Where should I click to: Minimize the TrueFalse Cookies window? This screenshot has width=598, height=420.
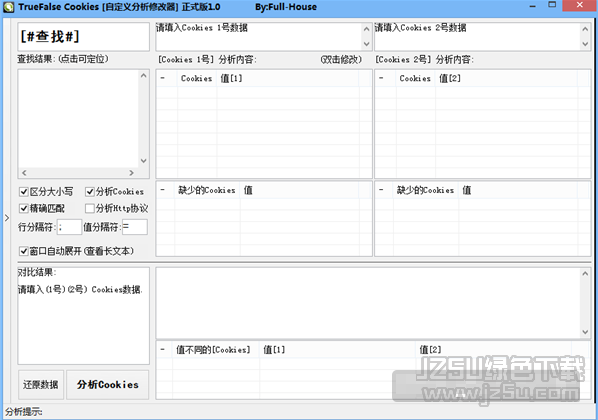point(533,6)
